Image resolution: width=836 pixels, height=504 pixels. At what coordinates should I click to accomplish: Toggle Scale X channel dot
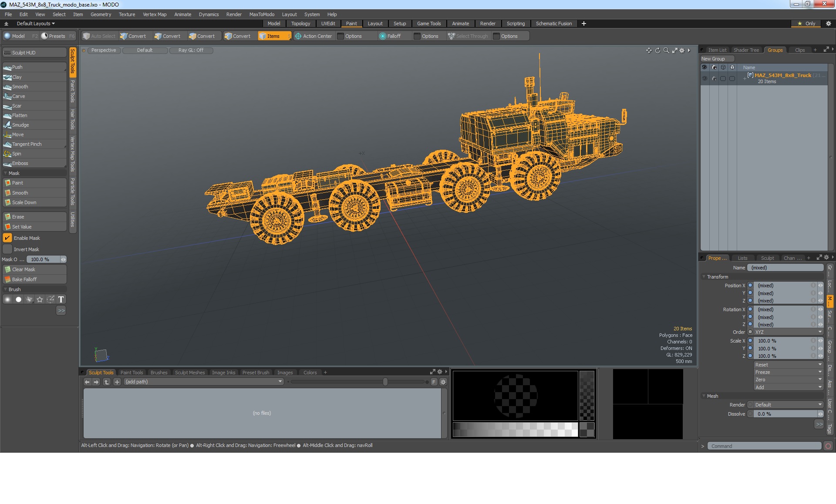(x=750, y=341)
